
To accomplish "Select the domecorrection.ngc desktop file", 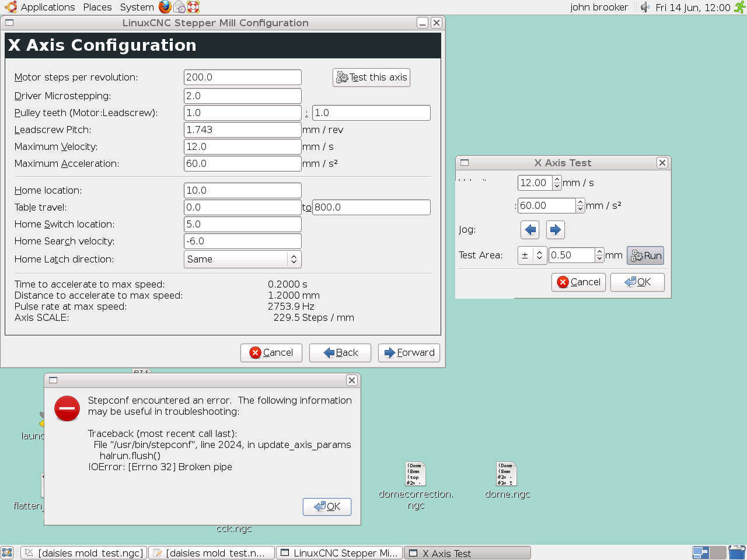I will (x=416, y=486).
